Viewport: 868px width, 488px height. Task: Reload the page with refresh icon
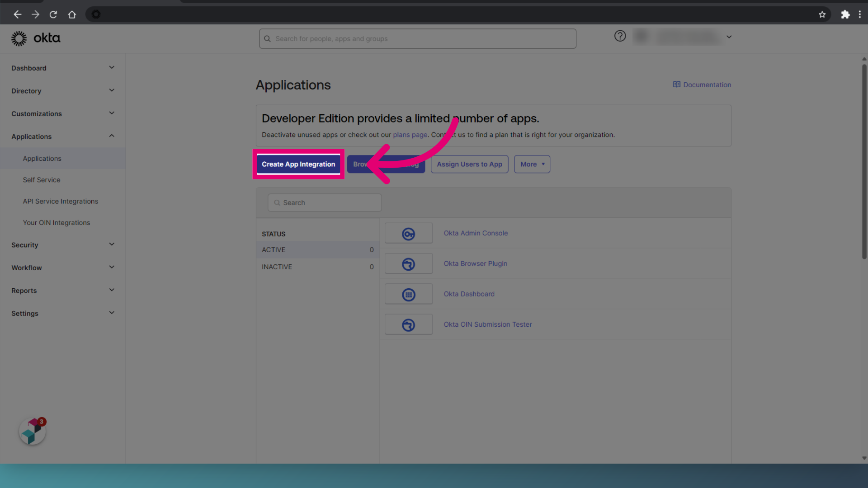point(53,14)
